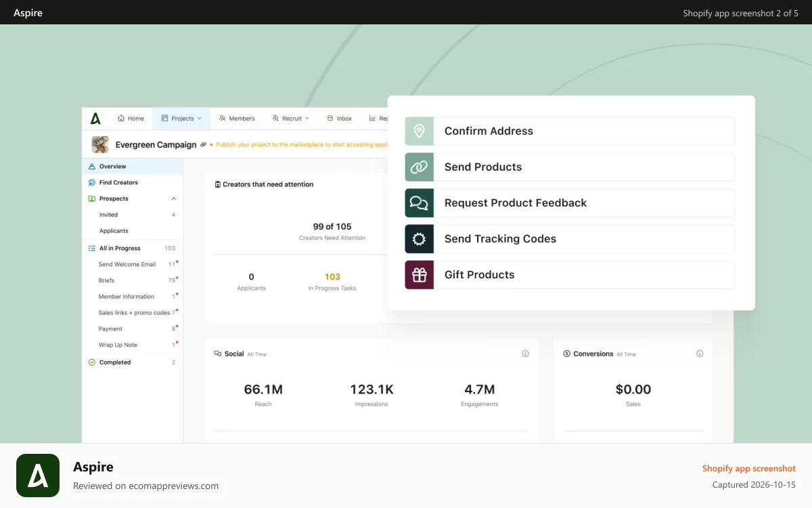812x508 pixels.
Task: Open the Applicants sidebar item
Action: pos(133,231)
